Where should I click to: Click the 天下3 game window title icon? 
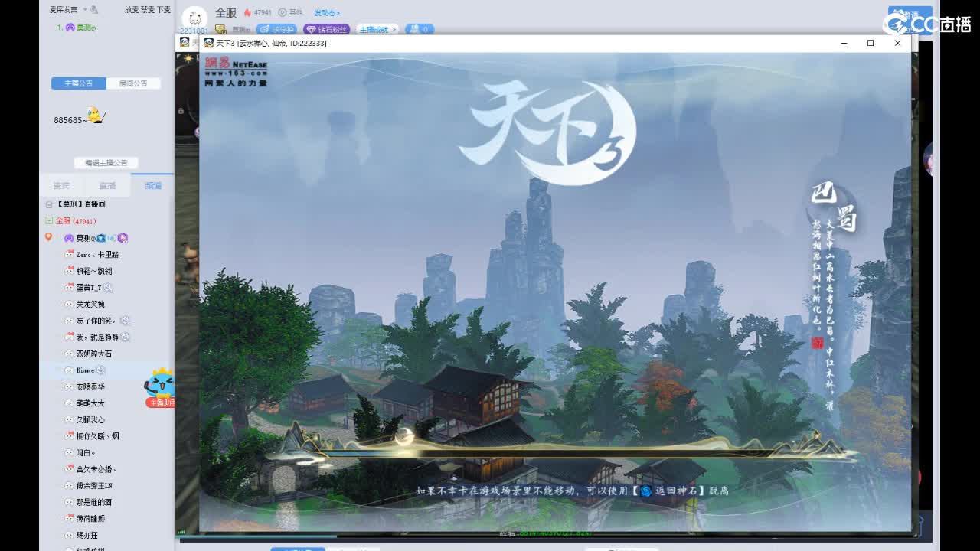(208, 43)
